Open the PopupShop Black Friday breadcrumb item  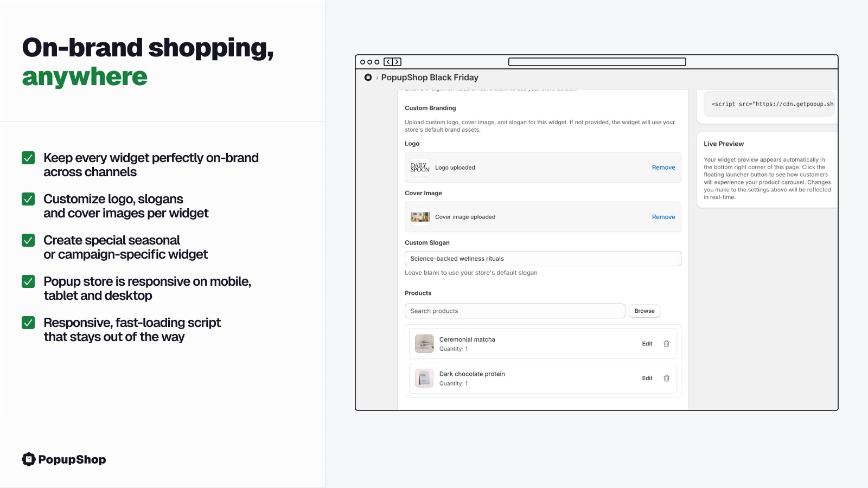(430, 78)
